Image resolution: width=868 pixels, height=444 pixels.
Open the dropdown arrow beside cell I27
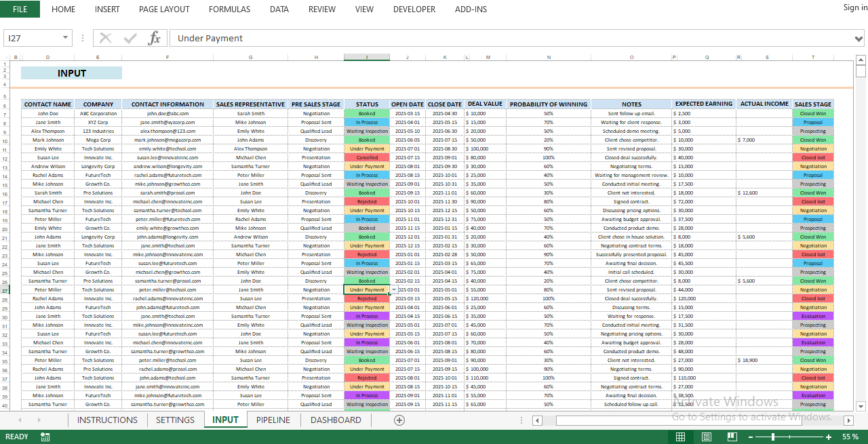[x=394, y=289]
